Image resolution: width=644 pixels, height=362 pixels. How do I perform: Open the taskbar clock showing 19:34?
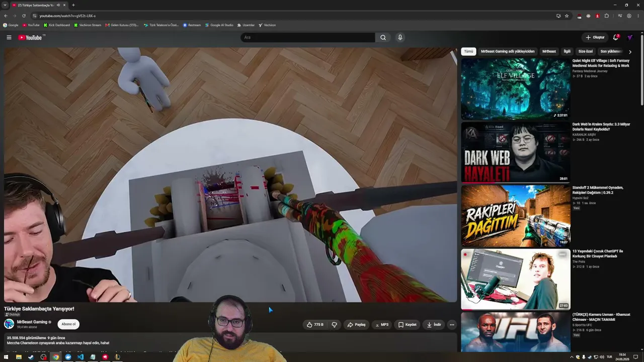622,357
